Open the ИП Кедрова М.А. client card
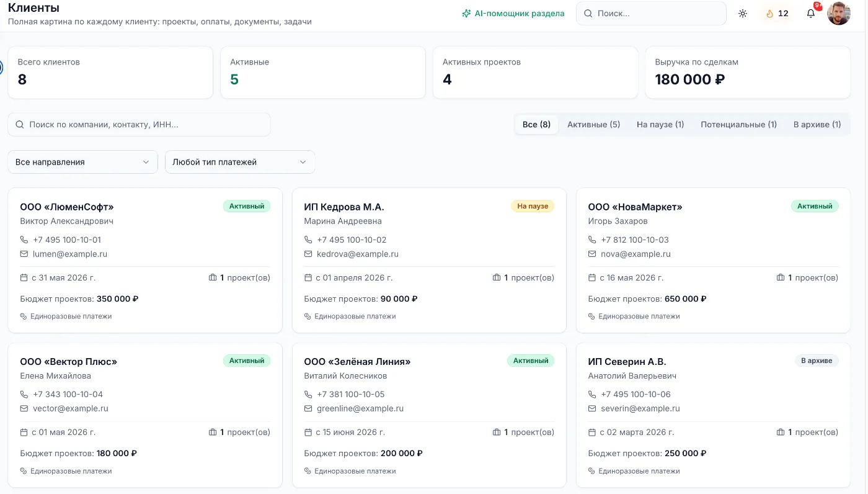 click(429, 261)
